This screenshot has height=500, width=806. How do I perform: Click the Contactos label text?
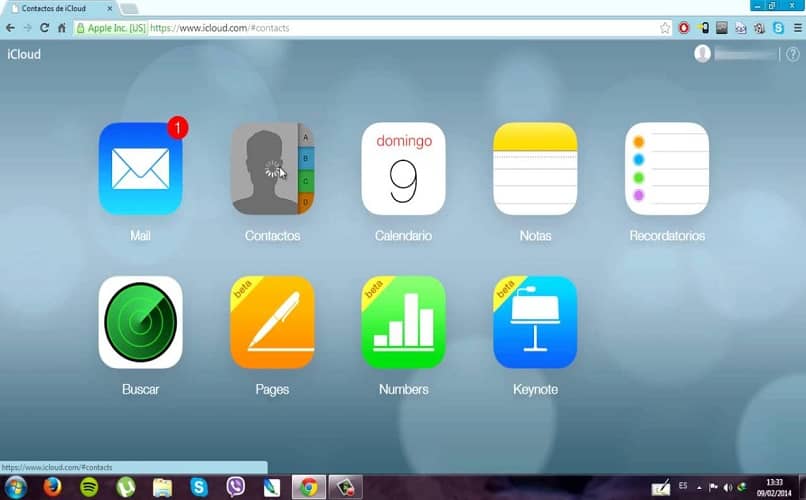[272, 235]
